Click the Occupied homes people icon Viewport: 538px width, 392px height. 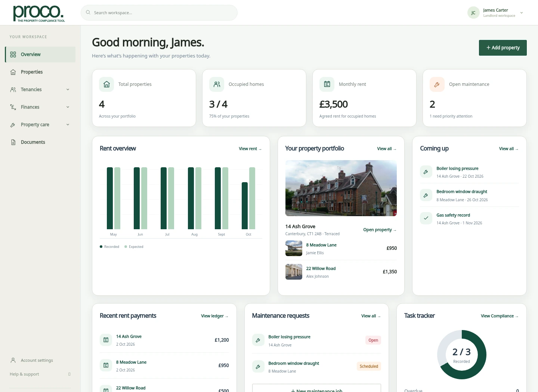tap(217, 84)
